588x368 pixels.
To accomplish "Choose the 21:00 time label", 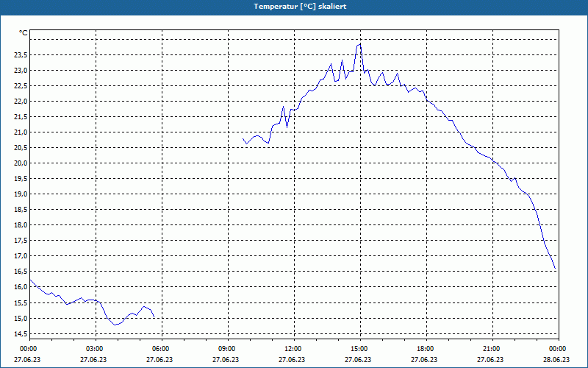I will click(x=491, y=349).
